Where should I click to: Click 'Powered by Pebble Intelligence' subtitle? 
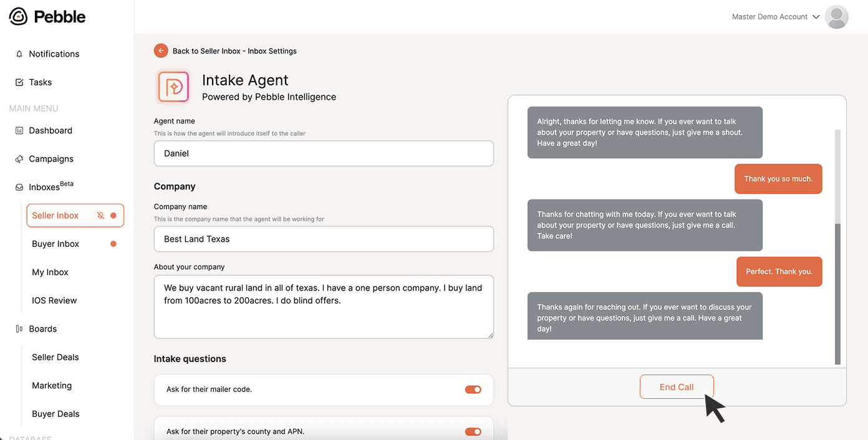269,97
